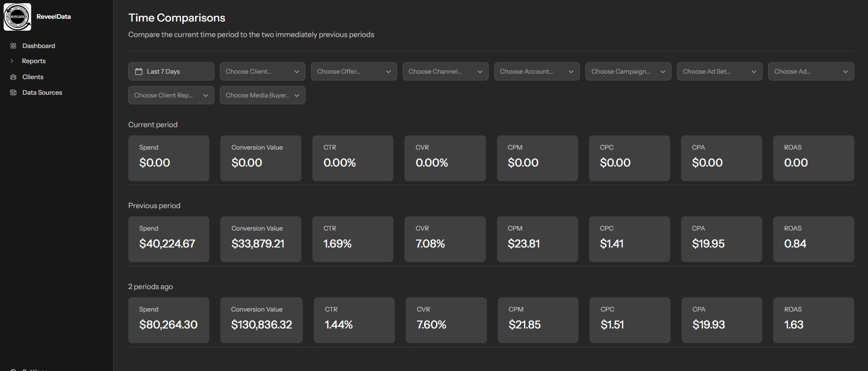Click the Clients people icon
This screenshot has width=868, height=371.
coord(13,77)
